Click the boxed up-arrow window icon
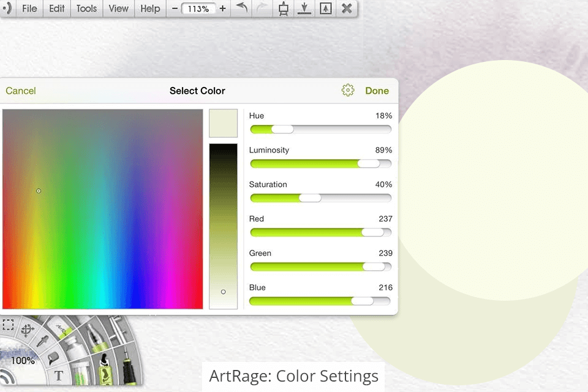 click(x=325, y=8)
